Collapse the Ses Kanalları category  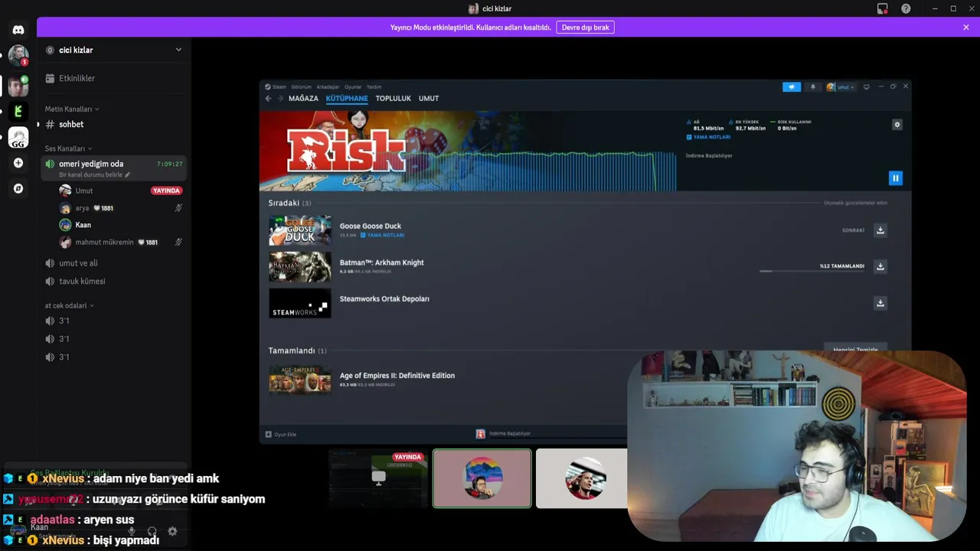click(68, 148)
